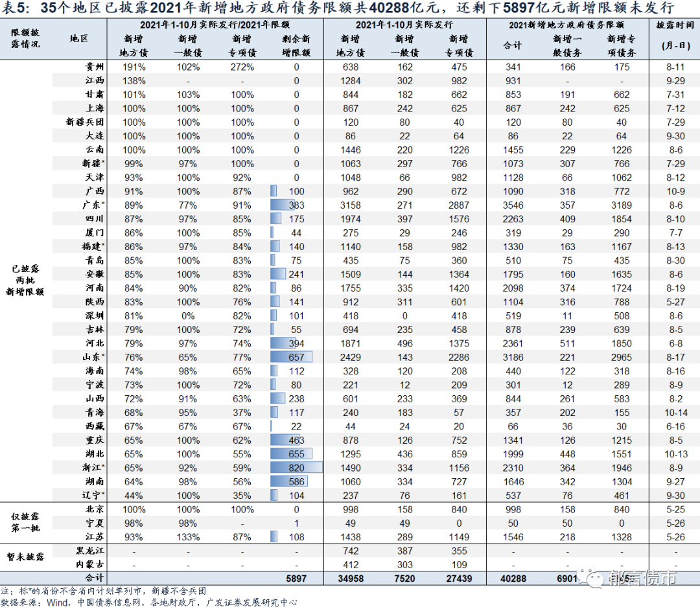This screenshot has height=609, width=700.
Task: Click the 已披露两批新增限额 group label
Action: pos(25,280)
